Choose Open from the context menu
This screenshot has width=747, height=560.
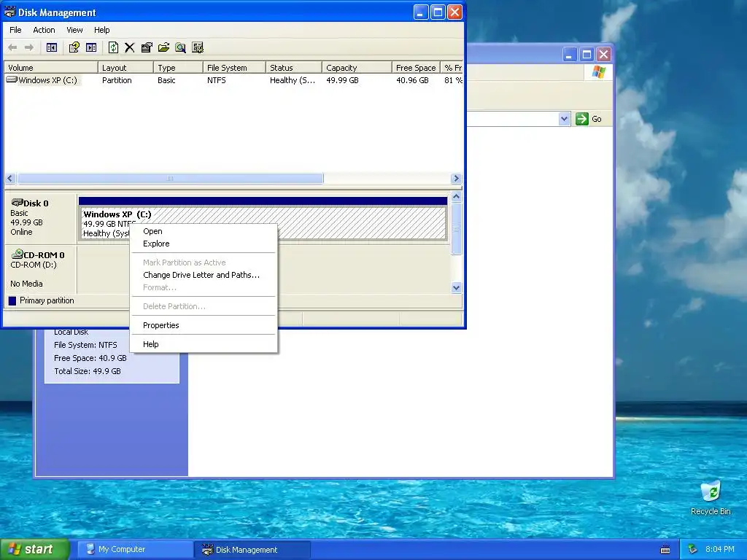(204, 231)
